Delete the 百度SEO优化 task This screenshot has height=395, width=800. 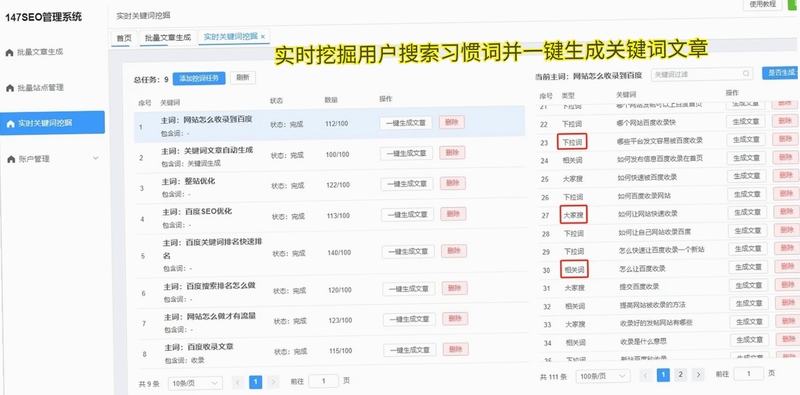pyautogui.click(x=453, y=214)
